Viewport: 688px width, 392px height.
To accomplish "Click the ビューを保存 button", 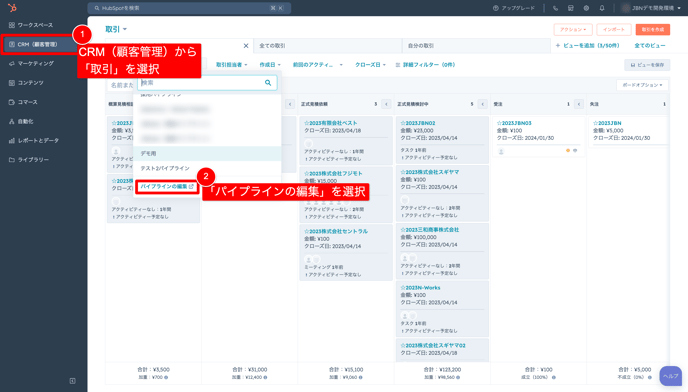I will pyautogui.click(x=647, y=65).
